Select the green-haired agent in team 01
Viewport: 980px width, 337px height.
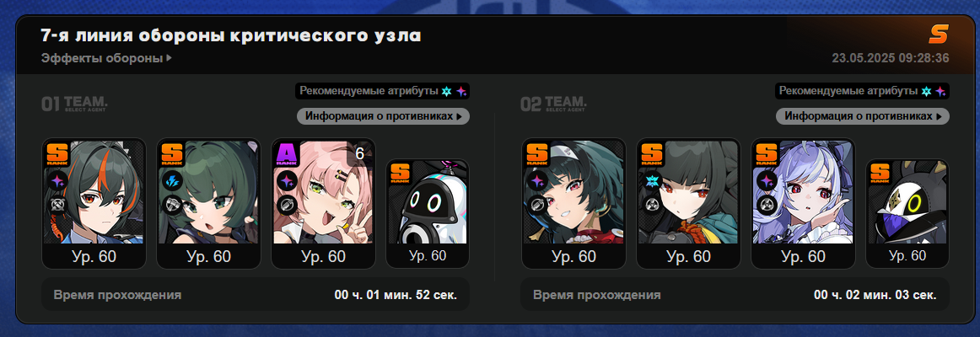pos(209,203)
